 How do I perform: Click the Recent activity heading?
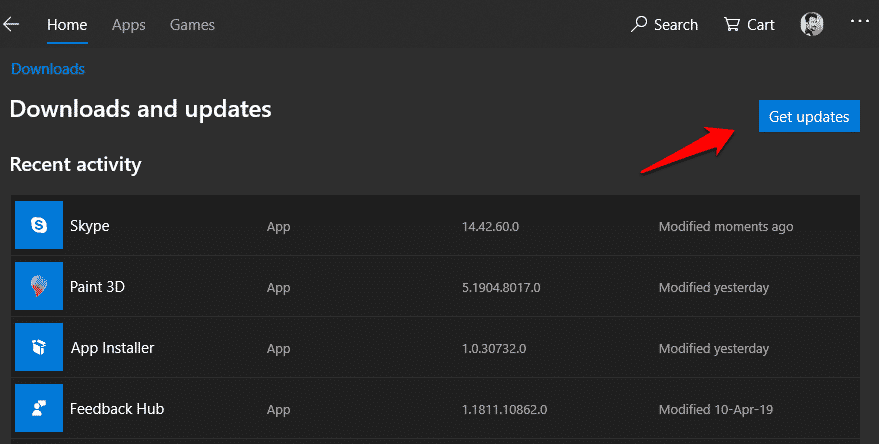pyautogui.click(x=75, y=164)
